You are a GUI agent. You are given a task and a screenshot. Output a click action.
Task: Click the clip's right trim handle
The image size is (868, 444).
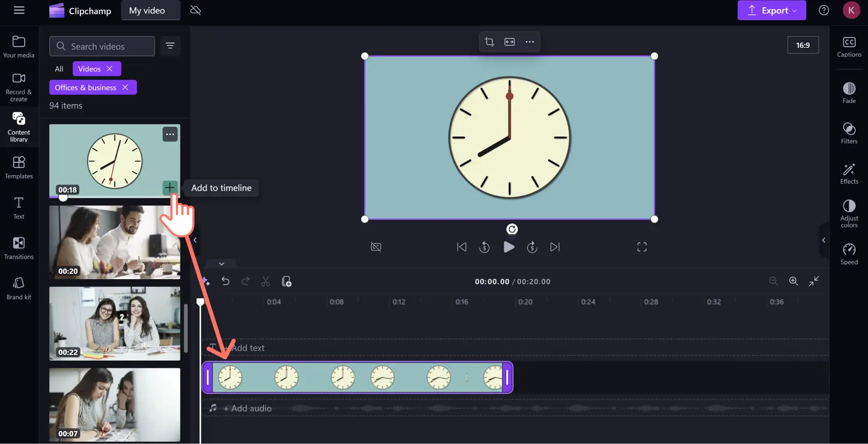(x=507, y=378)
